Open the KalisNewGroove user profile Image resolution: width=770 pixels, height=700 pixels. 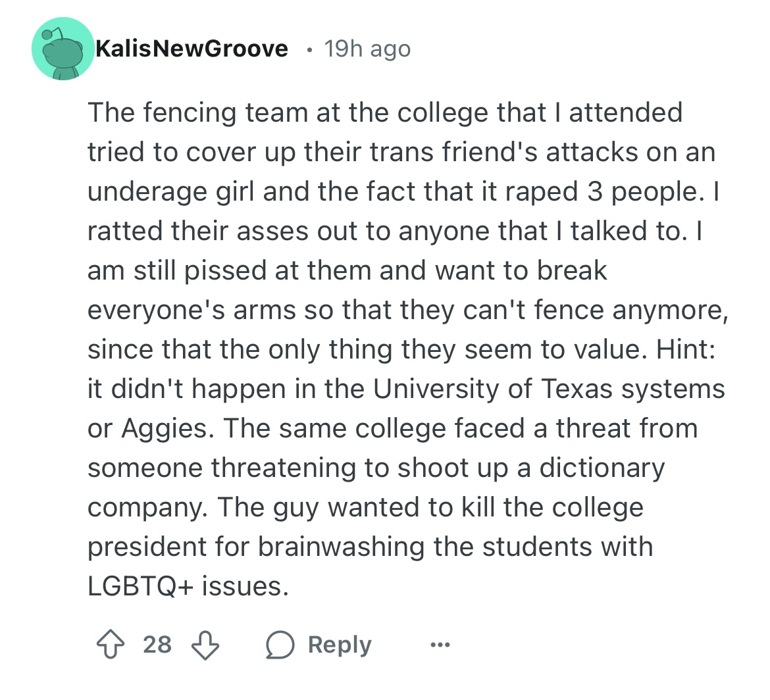192,49
